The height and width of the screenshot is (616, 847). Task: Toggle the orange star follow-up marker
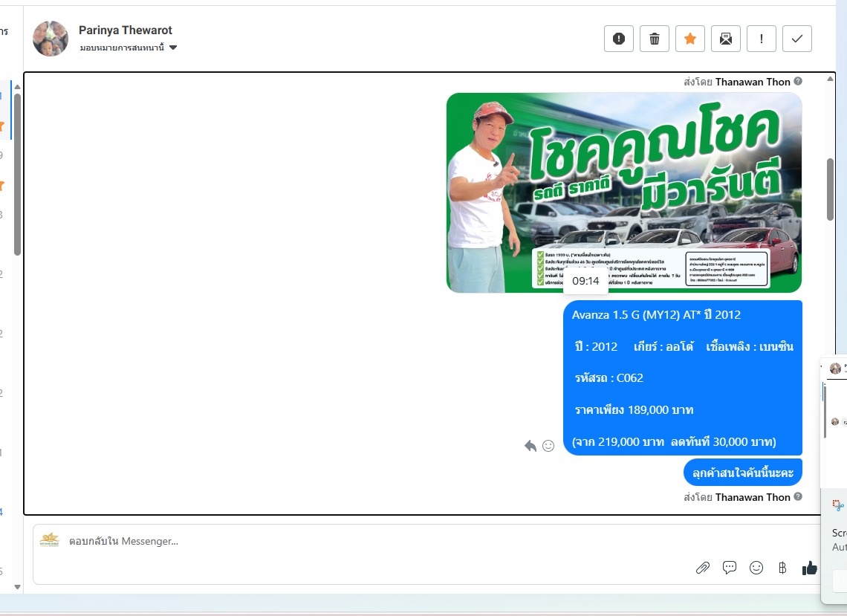pos(689,39)
